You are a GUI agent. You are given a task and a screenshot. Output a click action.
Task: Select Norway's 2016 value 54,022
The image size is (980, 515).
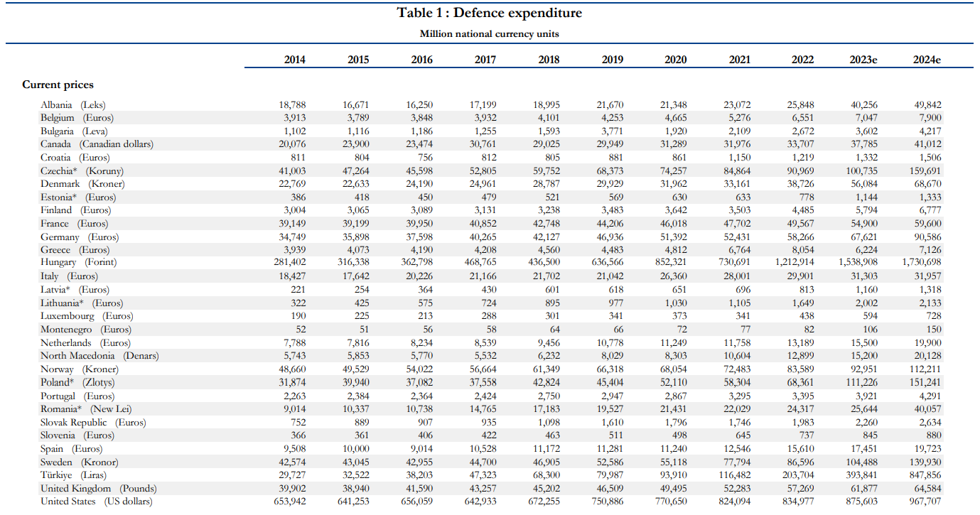420,369
